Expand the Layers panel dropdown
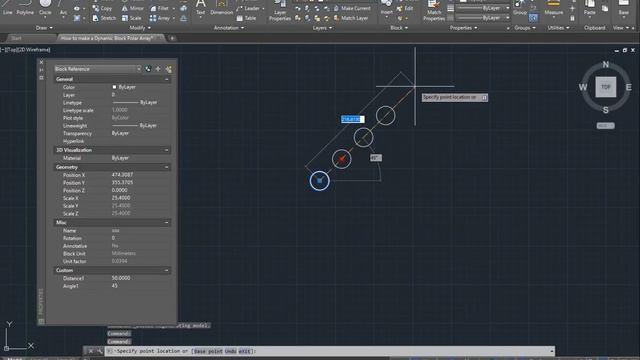Screen dimensions: 640x360 pyautogui.click(x=322, y=28)
